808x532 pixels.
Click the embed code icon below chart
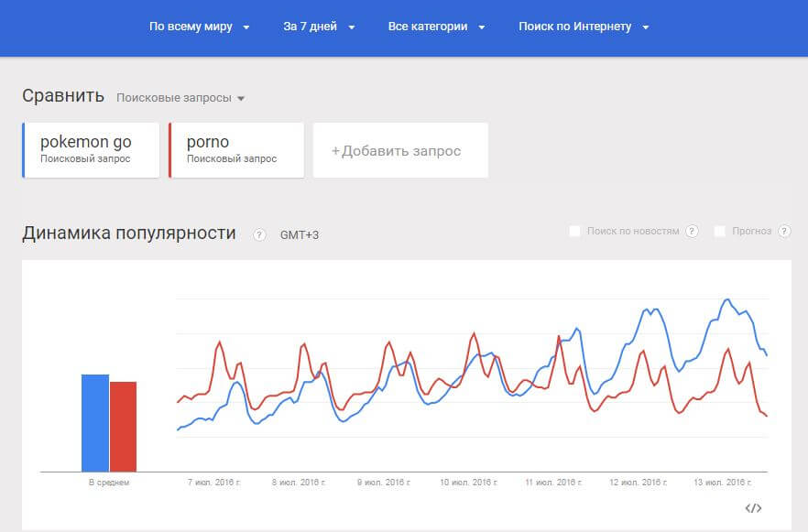pos(753,508)
